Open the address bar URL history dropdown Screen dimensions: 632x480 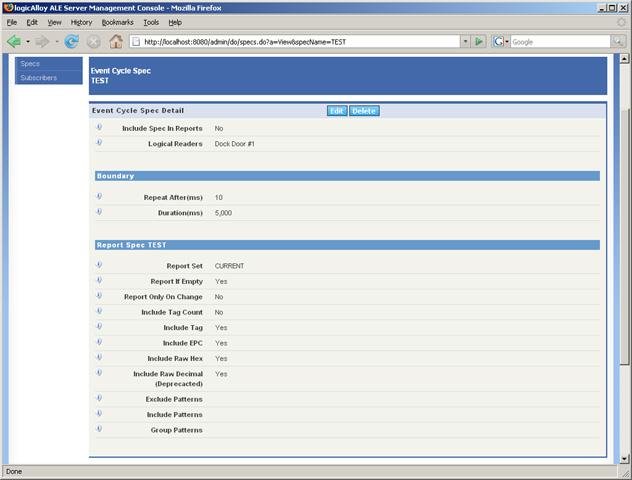click(x=465, y=42)
